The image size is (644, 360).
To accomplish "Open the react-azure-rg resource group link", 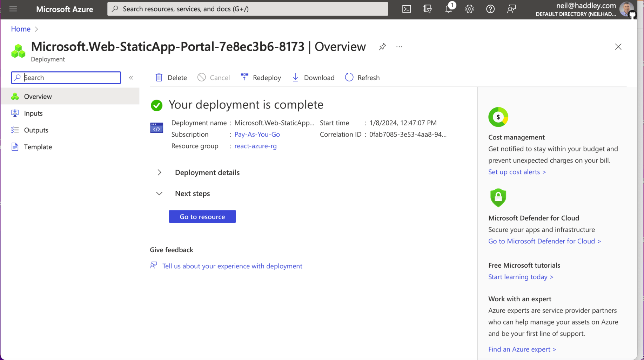I will pos(255,146).
